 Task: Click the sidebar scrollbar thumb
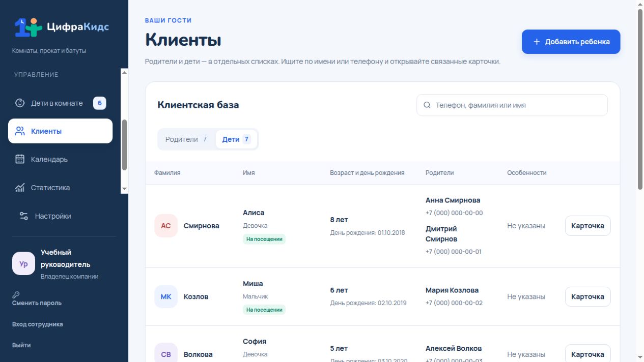point(124,145)
